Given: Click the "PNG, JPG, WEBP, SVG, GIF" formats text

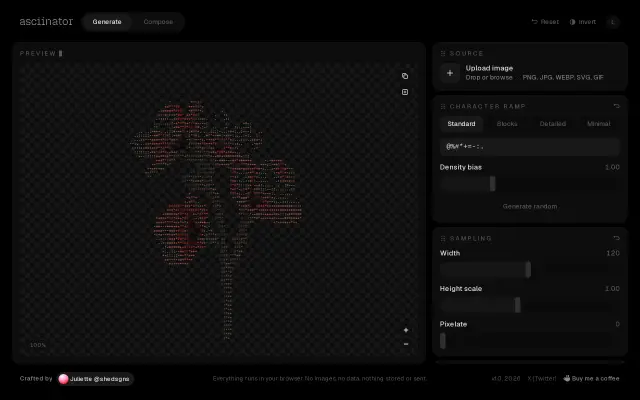Looking at the screenshot, I should click(563, 78).
